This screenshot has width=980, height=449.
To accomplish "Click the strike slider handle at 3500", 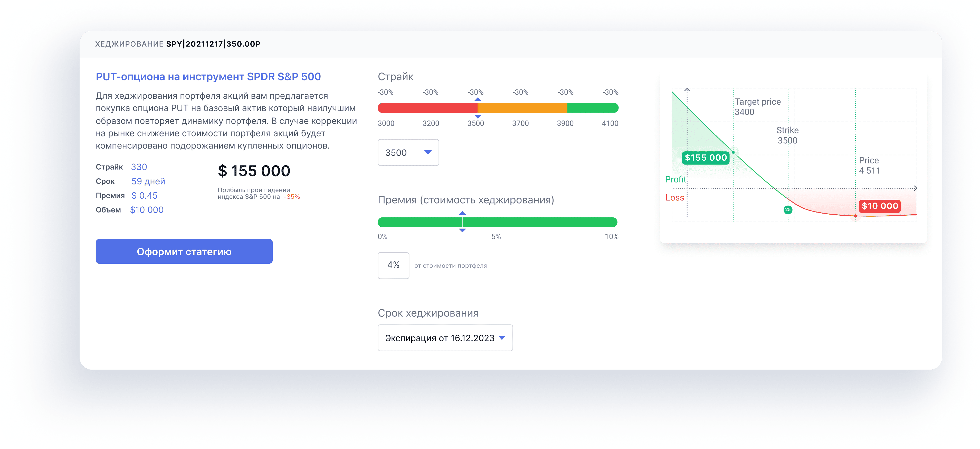I will coord(478,108).
